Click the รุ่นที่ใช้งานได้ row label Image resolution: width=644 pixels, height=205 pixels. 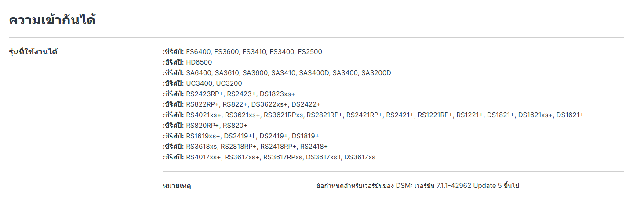[x=33, y=52]
